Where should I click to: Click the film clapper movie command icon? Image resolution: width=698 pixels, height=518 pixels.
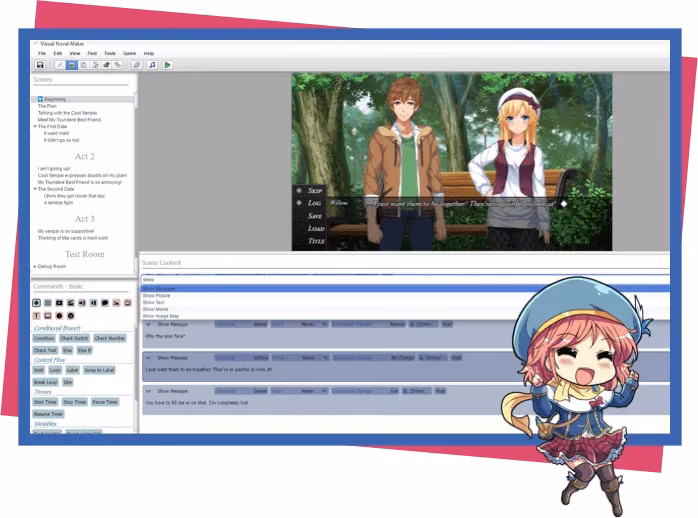70,303
